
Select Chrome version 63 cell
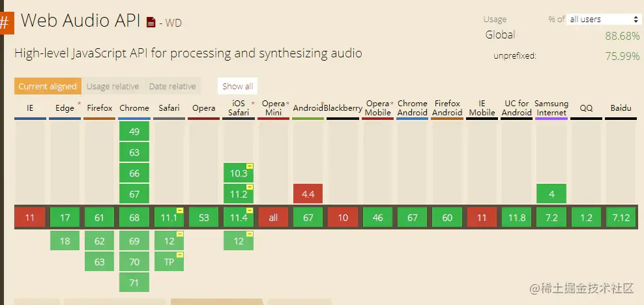click(134, 152)
